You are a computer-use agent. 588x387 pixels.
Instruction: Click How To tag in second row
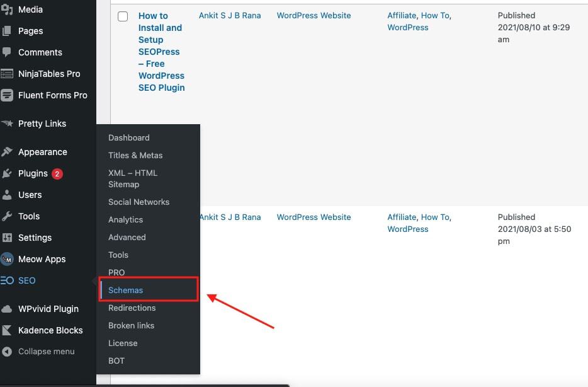tap(435, 217)
